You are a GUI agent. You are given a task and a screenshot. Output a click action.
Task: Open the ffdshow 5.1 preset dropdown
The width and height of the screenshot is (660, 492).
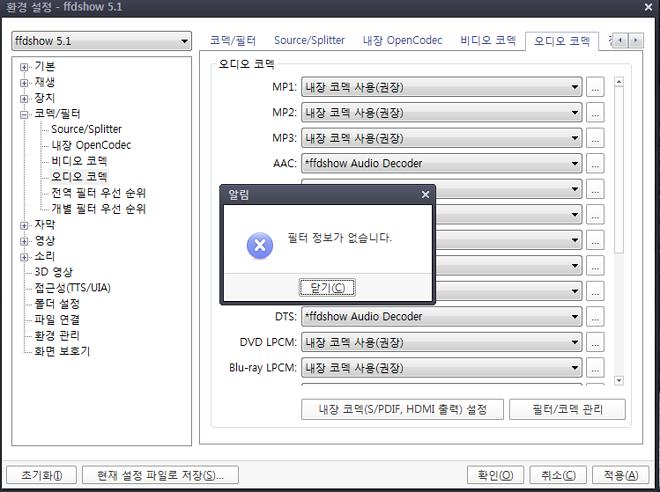pyautogui.click(x=101, y=41)
